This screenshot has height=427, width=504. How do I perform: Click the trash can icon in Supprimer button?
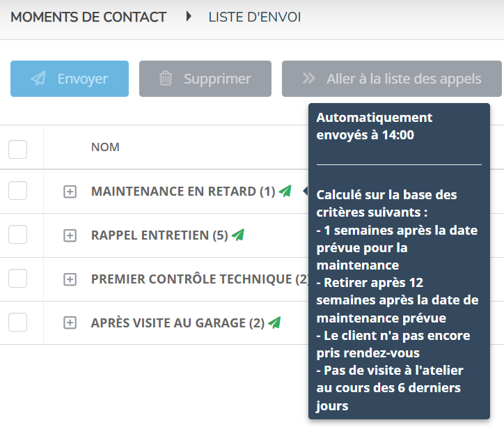click(x=166, y=79)
